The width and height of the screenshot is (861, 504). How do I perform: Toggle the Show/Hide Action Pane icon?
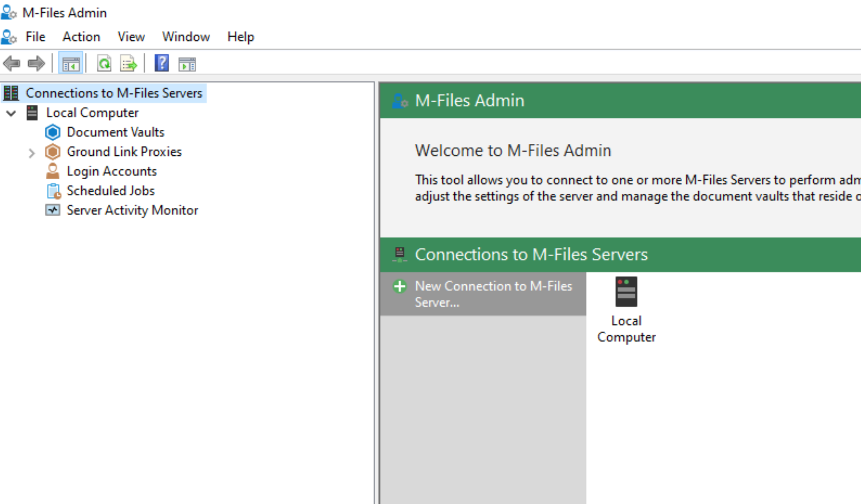[x=187, y=64]
